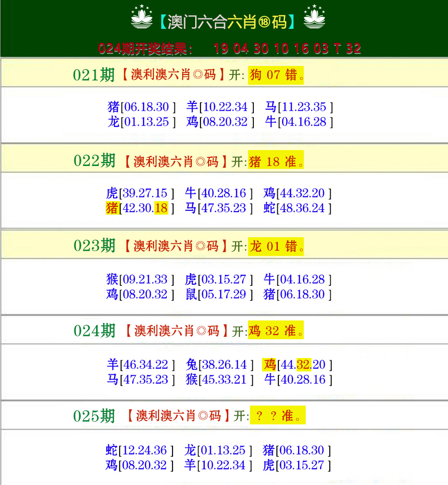Click 鼠[05.17.29] in the 023期 section
Viewport: 448px width, 485px height.
tap(219, 294)
